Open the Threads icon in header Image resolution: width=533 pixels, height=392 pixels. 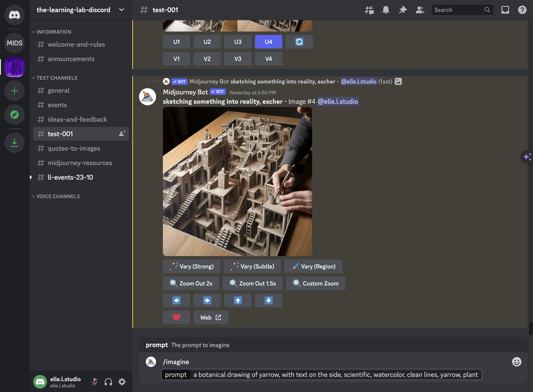pyautogui.click(x=369, y=10)
